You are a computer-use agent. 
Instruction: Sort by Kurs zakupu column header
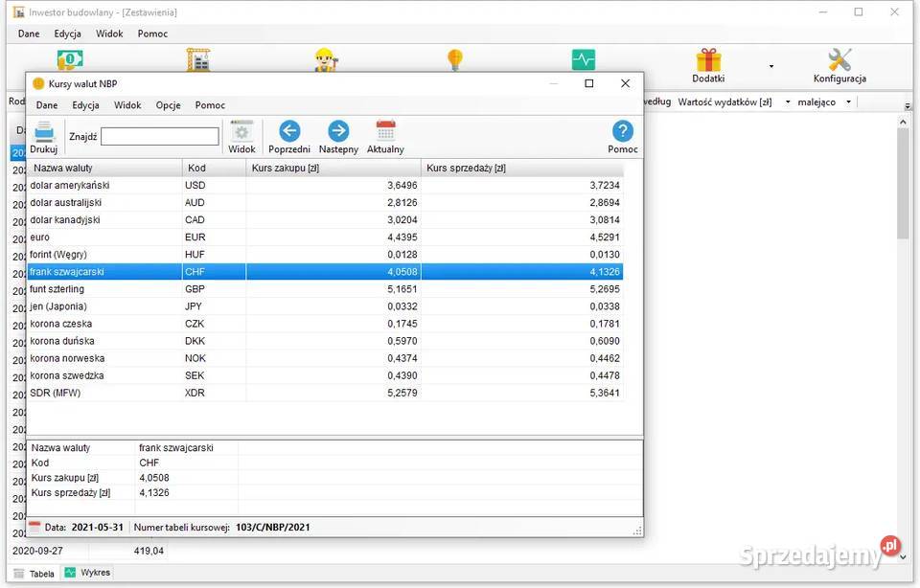coord(333,169)
